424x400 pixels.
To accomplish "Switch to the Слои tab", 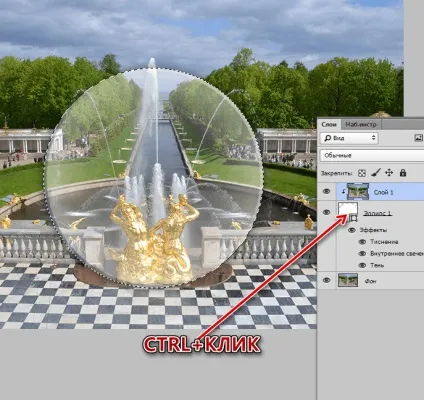I will 329,124.
